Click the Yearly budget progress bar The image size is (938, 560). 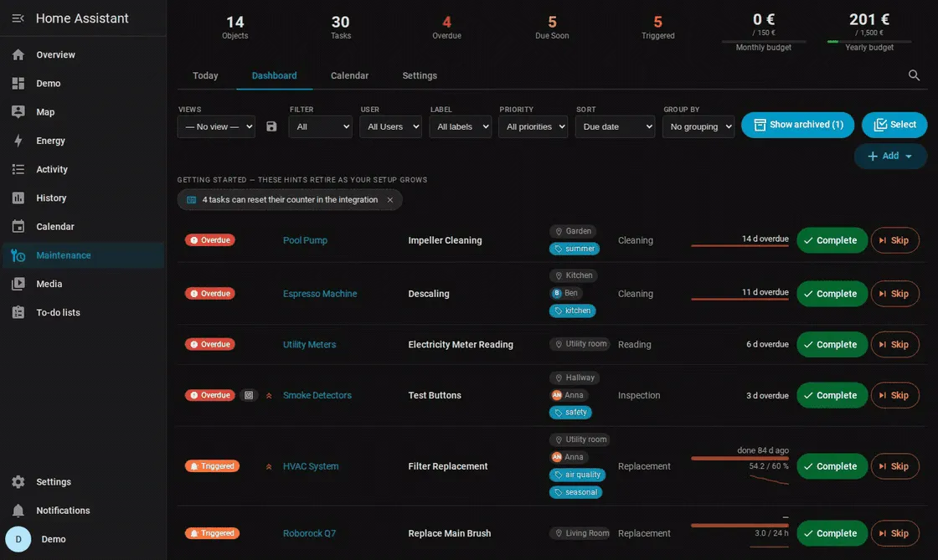coord(869,41)
